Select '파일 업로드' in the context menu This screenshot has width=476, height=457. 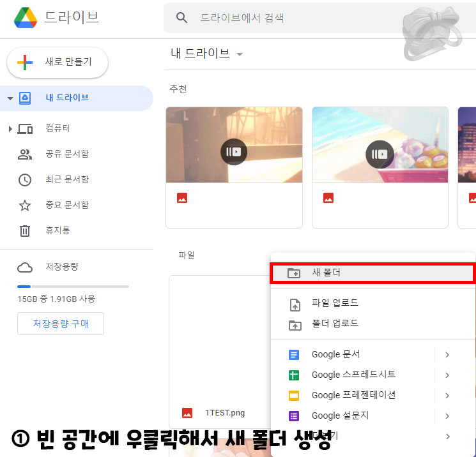[372, 304]
